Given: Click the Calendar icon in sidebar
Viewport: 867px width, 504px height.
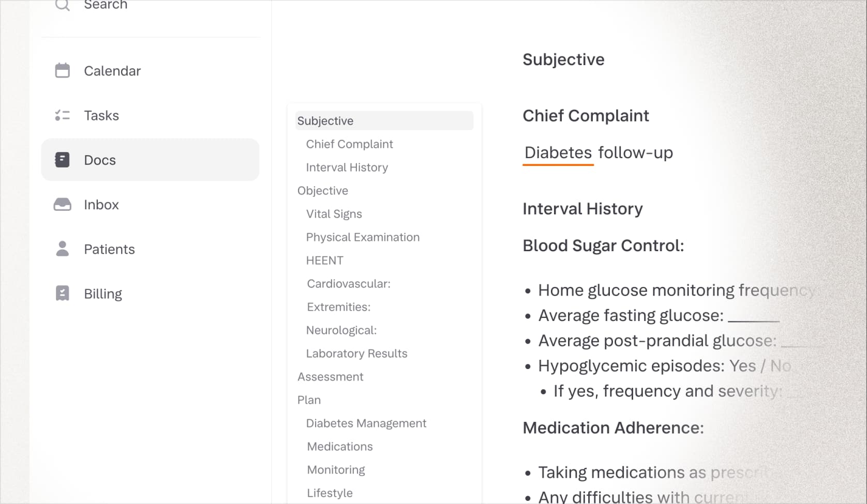Looking at the screenshot, I should [62, 70].
